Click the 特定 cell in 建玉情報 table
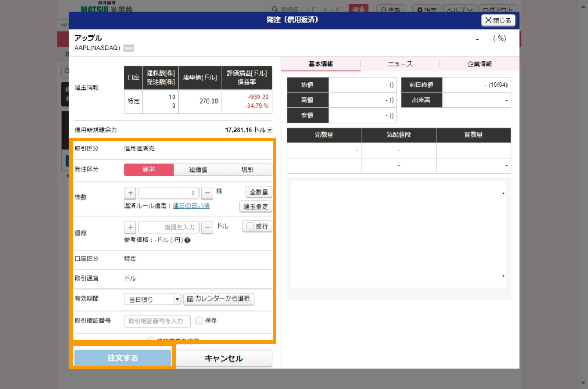The width and height of the screenshot is (588, 389). coord(133,101)
